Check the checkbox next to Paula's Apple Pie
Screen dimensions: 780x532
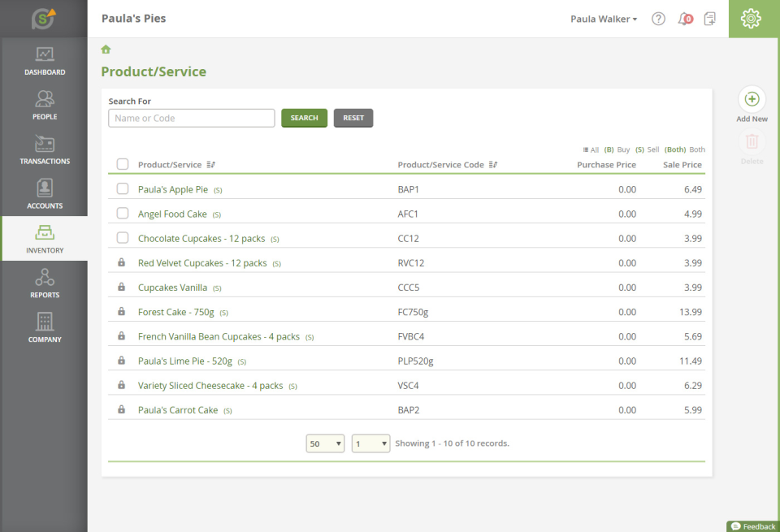point(123,188)
